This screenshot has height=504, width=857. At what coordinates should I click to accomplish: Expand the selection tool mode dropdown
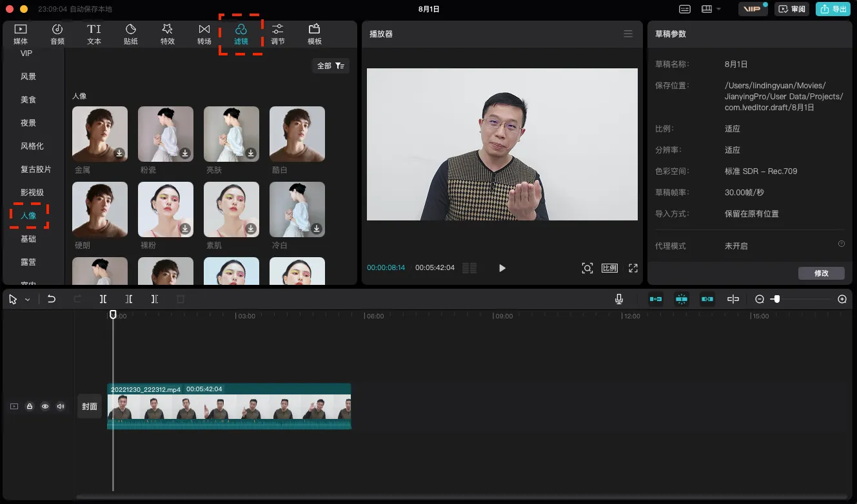click(x=28, y=300)
